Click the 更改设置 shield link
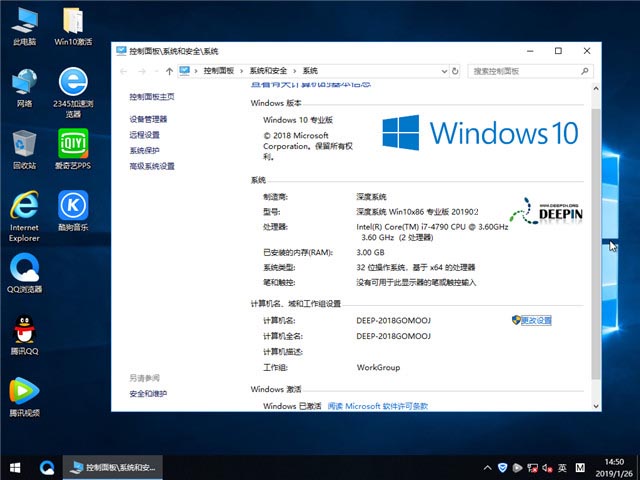The width and height of the screenshot is (640, 480). [531, 320]
